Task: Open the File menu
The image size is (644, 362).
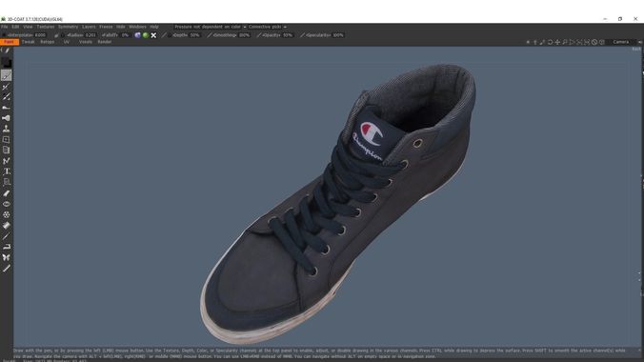Action: (x=5, y=27)
